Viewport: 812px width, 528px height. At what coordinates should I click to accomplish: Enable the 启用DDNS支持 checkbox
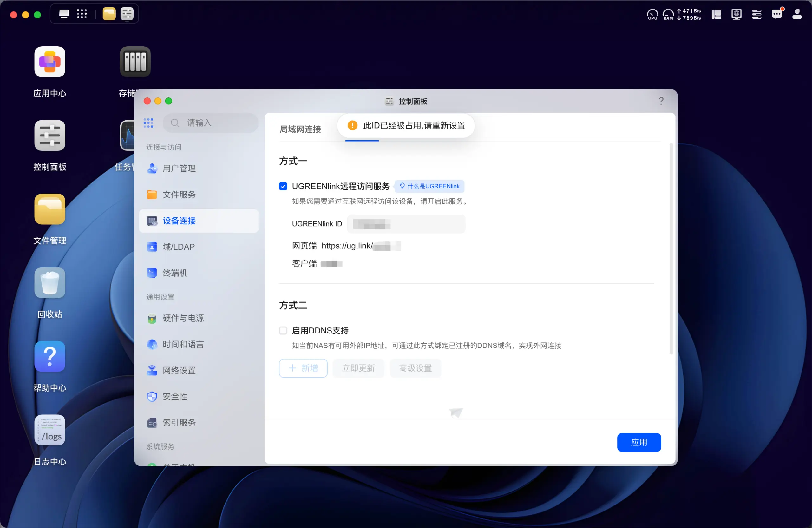(283, 331)
